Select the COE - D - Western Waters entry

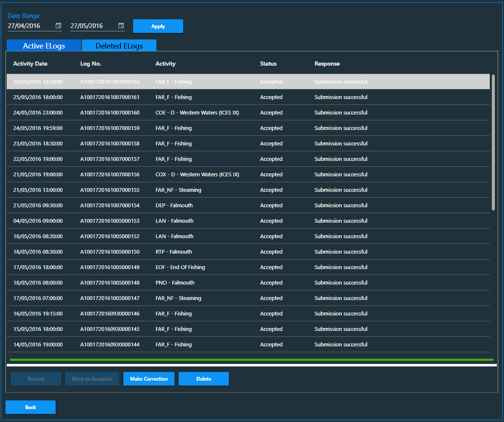(248, 113)
